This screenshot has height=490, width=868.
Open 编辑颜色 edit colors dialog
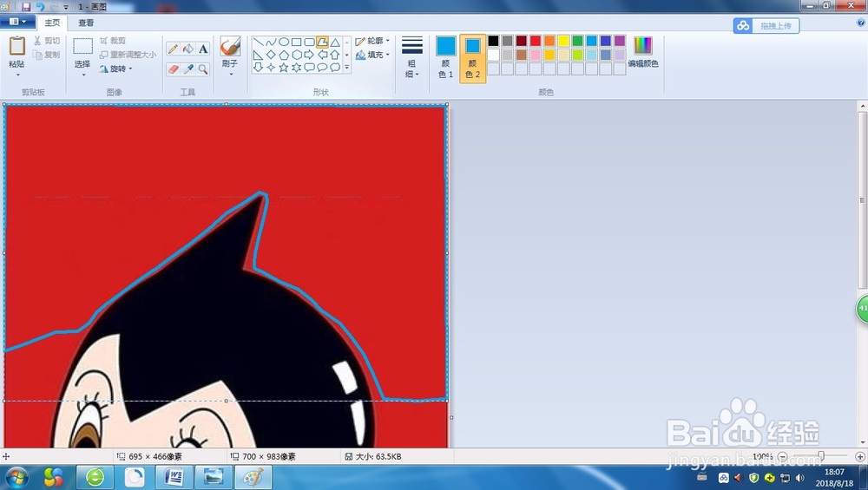click(643, 53)
